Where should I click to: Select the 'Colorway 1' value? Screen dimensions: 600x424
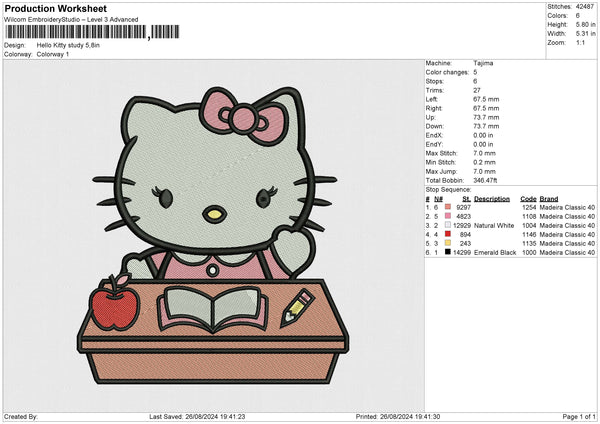point(53,54)
